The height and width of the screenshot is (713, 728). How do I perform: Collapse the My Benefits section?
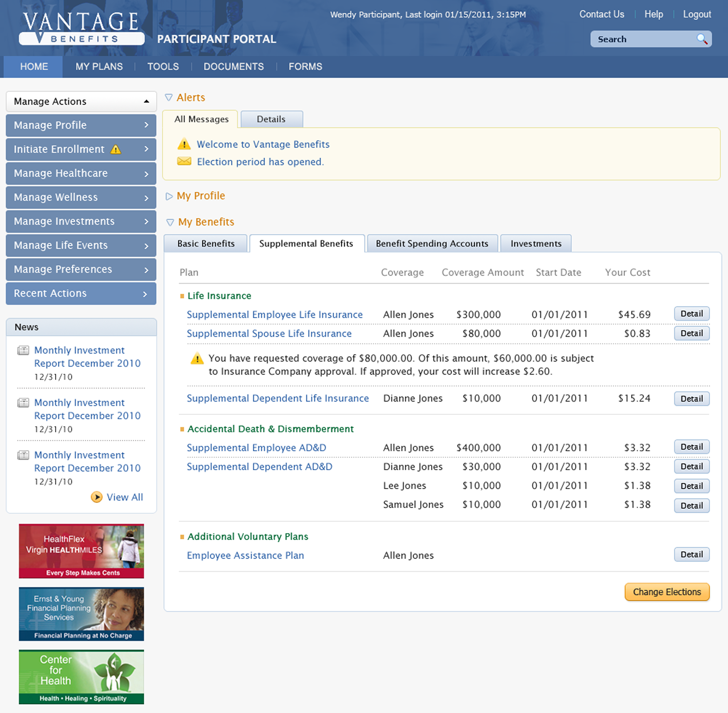170,222
